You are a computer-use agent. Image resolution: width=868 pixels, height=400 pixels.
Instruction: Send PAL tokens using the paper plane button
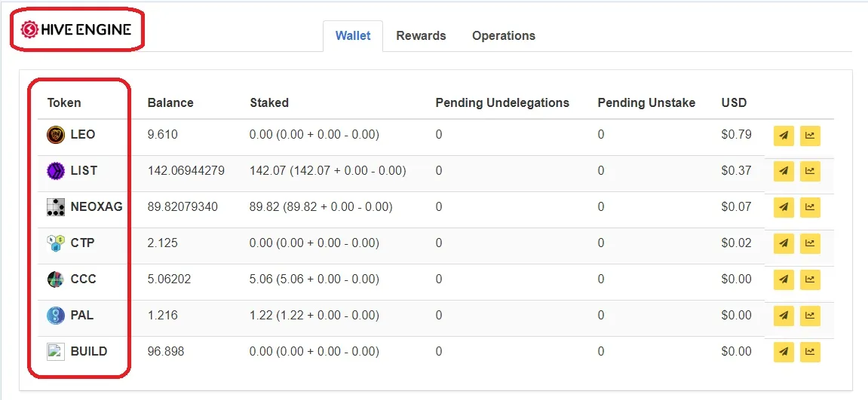pos(784,316)
